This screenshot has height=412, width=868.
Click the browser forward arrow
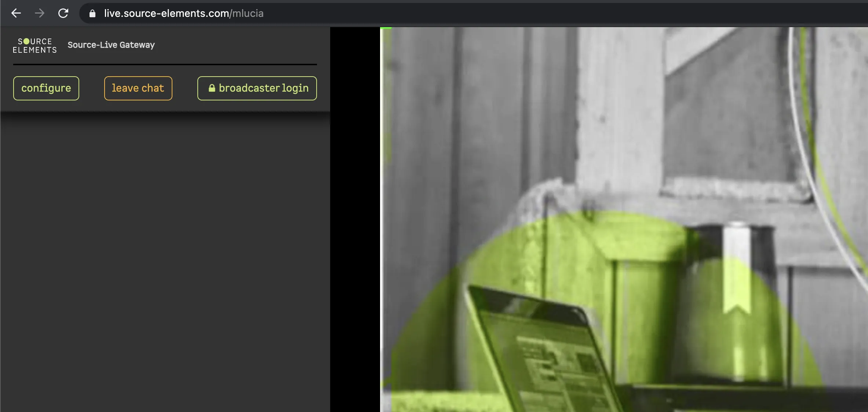tap(40, 14)
